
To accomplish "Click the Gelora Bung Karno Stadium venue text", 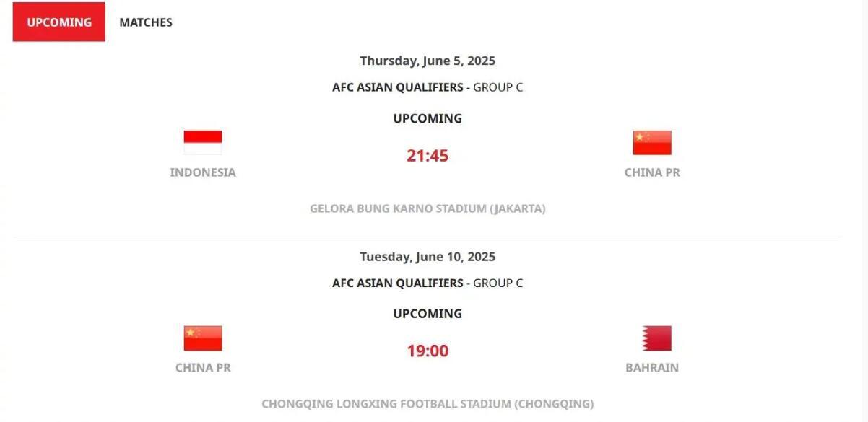I will pyautogui.click(x=428, y=208).
